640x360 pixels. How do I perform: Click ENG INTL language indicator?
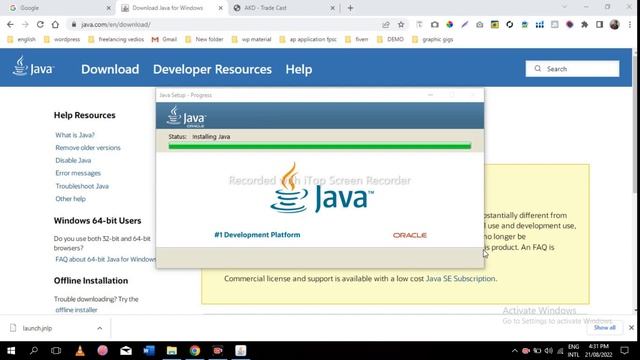click(573, 351)
